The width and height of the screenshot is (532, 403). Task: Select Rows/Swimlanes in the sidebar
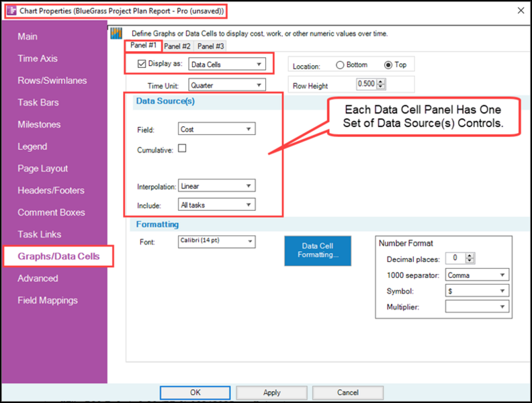tap(52, 81)
